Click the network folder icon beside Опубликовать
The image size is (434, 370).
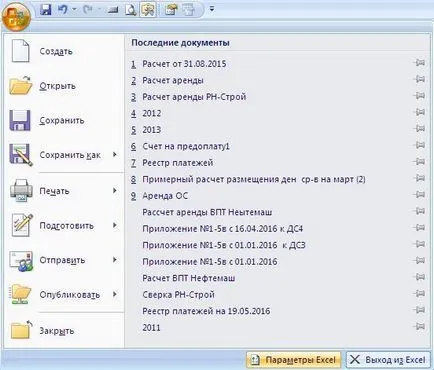tap(21, 294)
